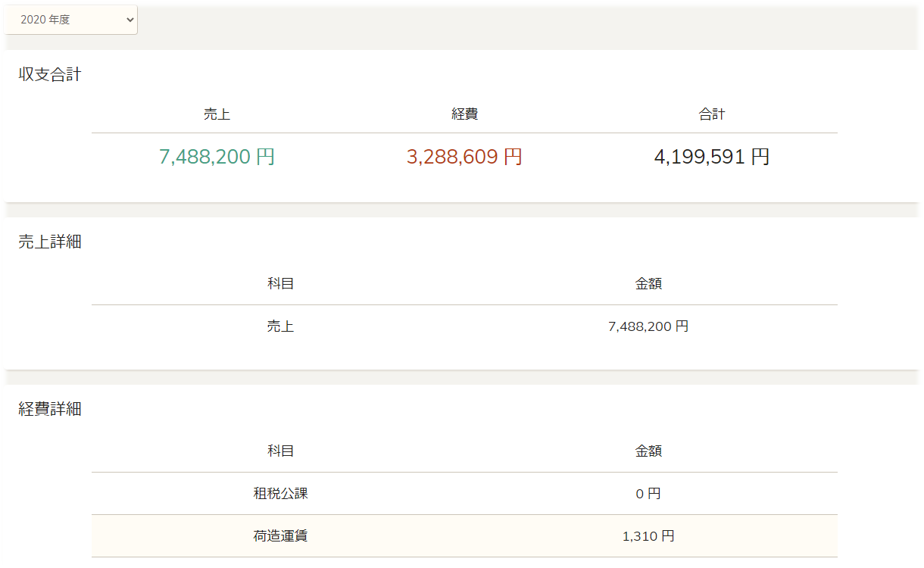Click the 経費詳細 section heading

(50, 409)
